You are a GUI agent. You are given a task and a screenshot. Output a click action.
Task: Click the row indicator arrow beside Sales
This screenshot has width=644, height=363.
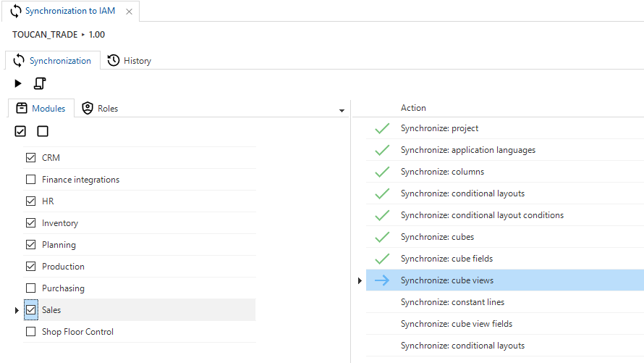(17, 310)
